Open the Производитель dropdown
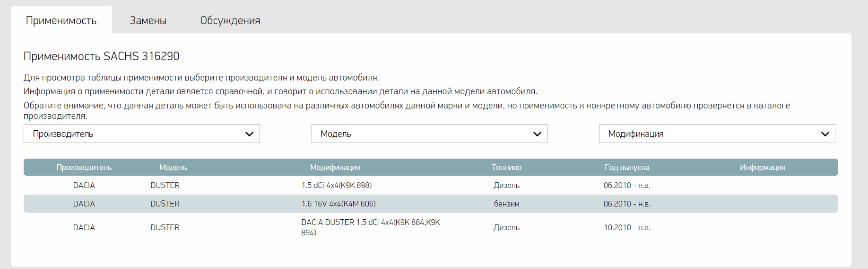 pos(141,134)
